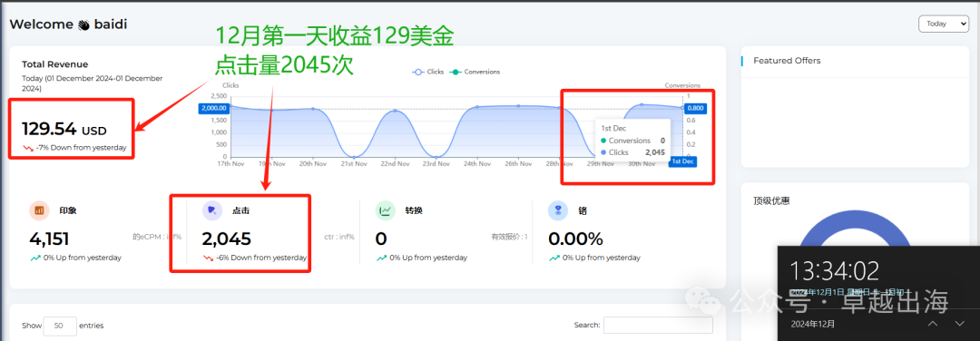Click the green up-trend icon under conversions 0
The image size is (980, 341).
click(381, 258)
